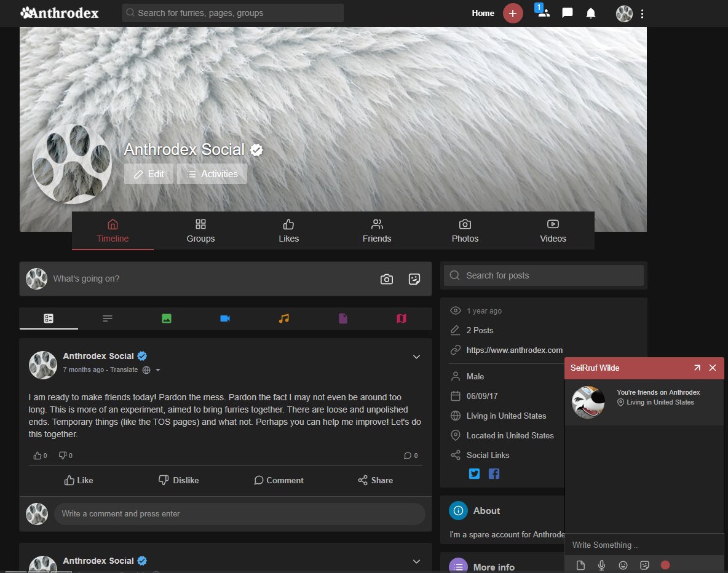View the comment count bubble counter
The image size is (728, 573).
[411, 456]
